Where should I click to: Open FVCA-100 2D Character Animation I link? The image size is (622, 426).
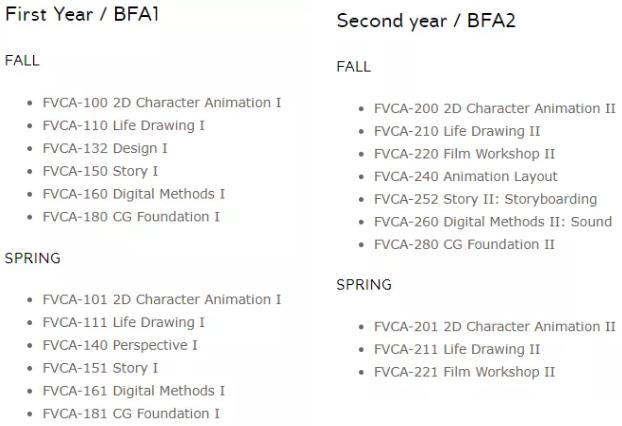pyautogui.click(x=162, y=103)
